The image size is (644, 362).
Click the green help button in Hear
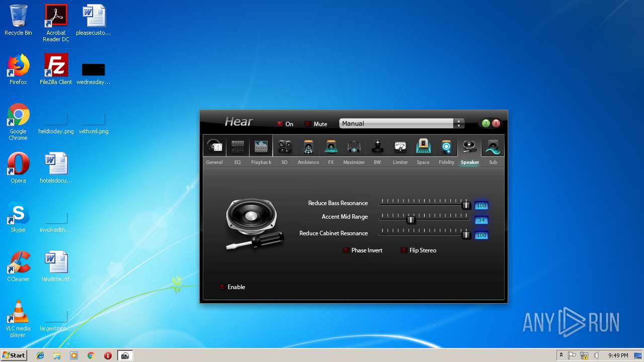[x=486, y=123]
